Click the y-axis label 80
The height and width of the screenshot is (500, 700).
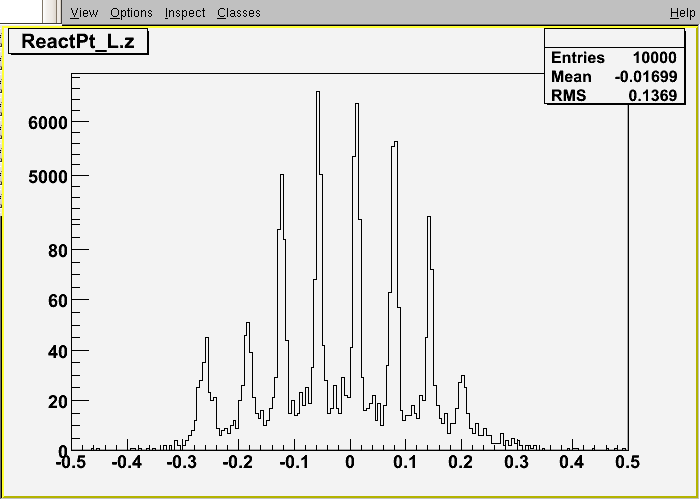pos(58,251)
